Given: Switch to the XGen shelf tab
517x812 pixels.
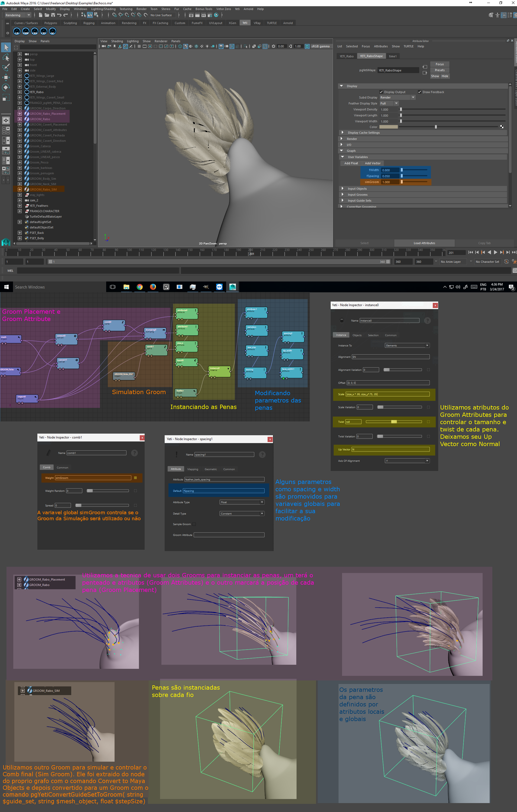Looking at the screenshot, I should click(232, 23).
